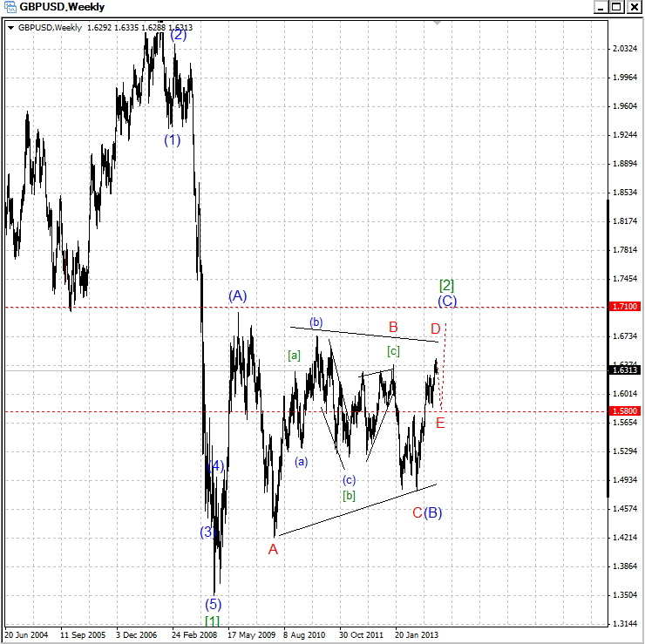Click the current price label 1.6313
This screenshot has height=644, width=645.
click(x=624, y=370)
